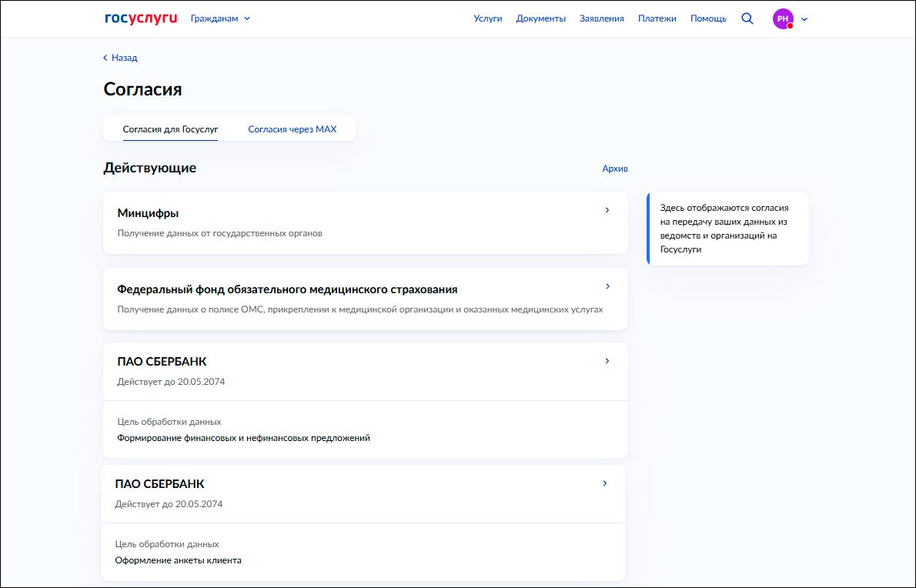Viewport: 916px width, 588px height.
Task: Open the Документы menu item
Action: [540, 18]
